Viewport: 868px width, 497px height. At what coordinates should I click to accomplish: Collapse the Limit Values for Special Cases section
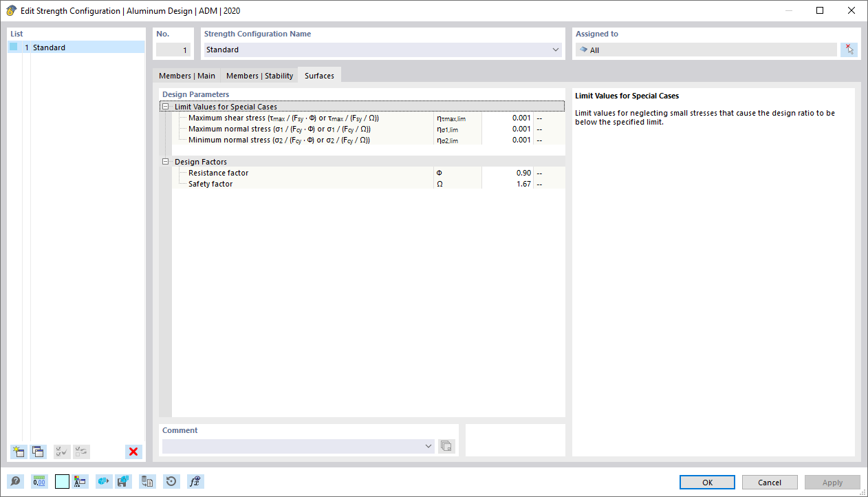(165, 106)
